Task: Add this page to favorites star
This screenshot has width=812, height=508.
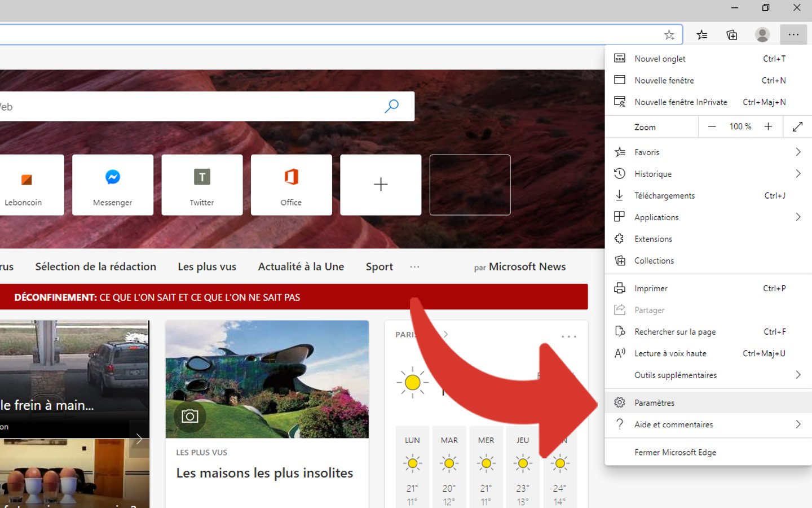Action: tap(669, 35)
